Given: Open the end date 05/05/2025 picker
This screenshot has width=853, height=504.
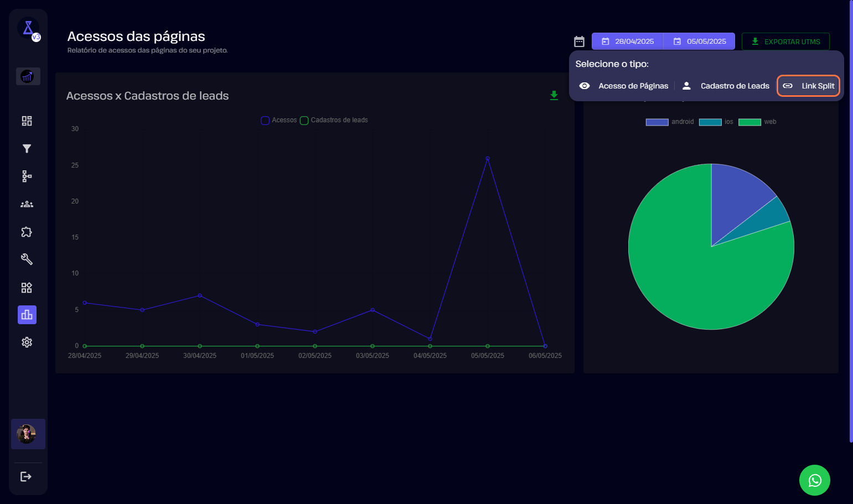Looking at the screenshot, I should pos(700,41).
